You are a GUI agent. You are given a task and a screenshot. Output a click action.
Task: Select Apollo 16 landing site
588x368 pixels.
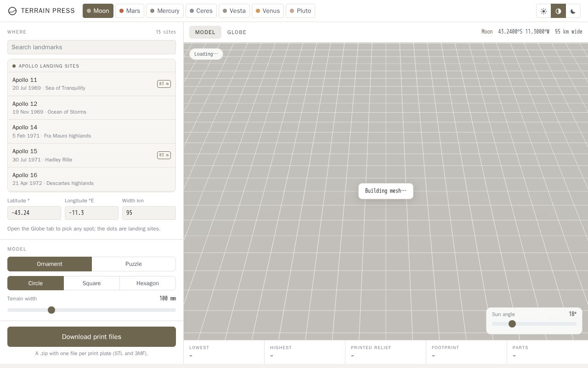coord(91,179)
